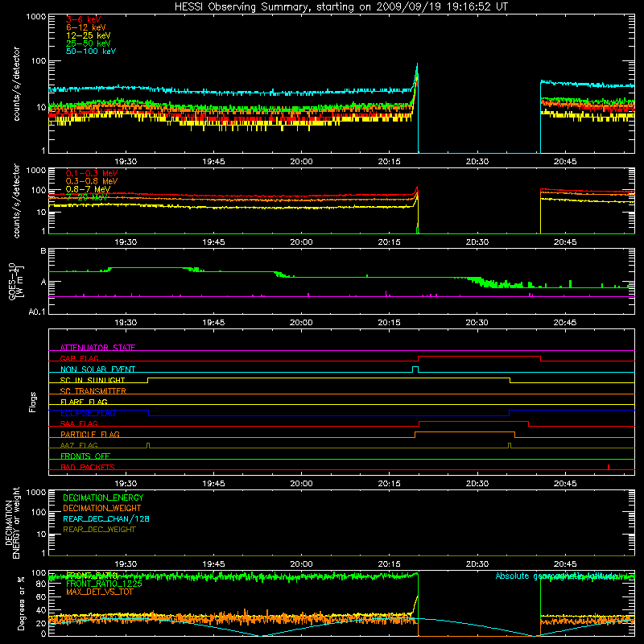
Task: Click the DECIMATION_WEIGHT legend entry
Action: pos(102,508)
